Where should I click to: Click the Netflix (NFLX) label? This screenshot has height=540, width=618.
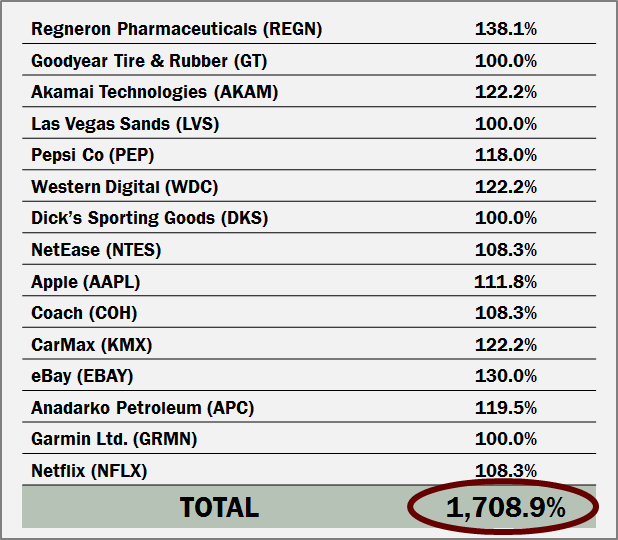(x=90, y=471)
